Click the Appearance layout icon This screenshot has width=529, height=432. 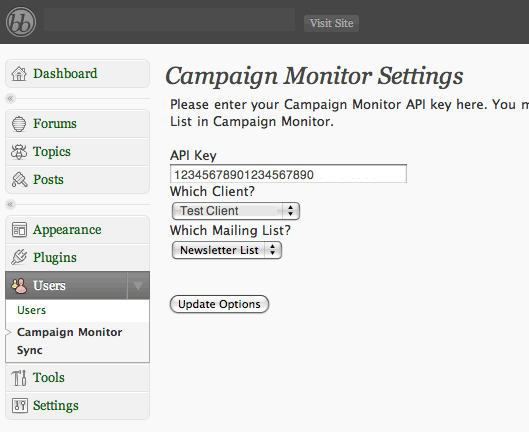19,230
